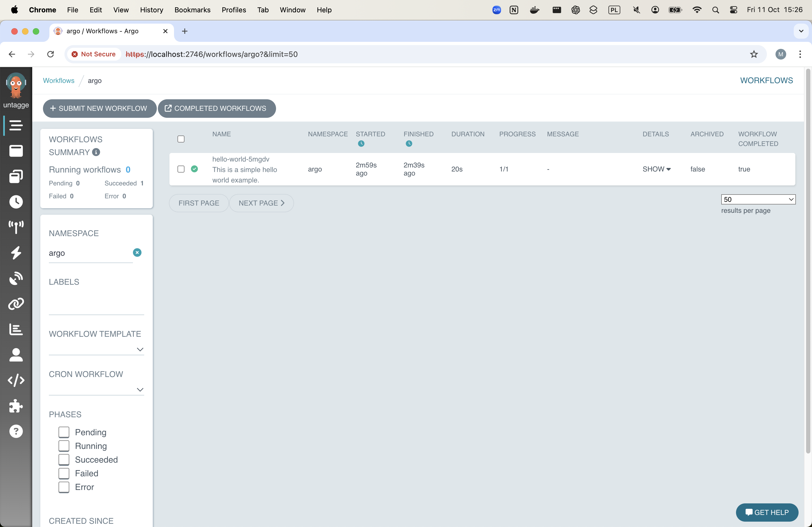Open the Reports chart icon

[16, 329]
